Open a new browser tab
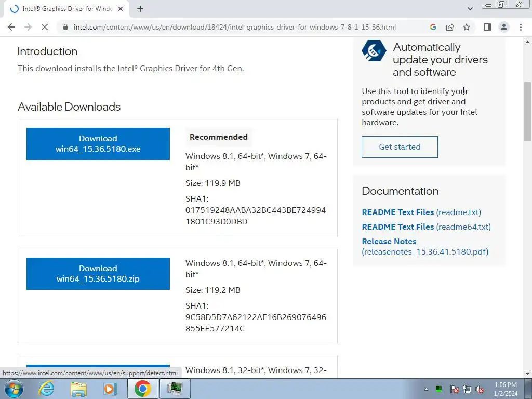 pos(140,9)
